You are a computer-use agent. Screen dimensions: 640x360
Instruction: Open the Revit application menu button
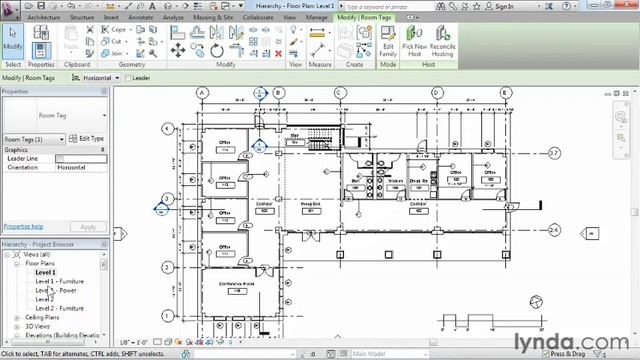click(9, 9)
